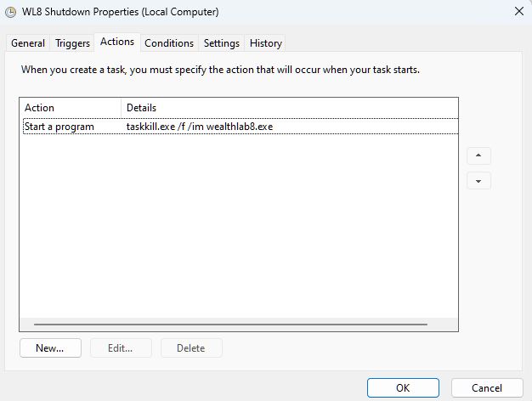Click the taskkill.exe details cell
This screenshot has width=532, height=401.
[x=200, y=127]
